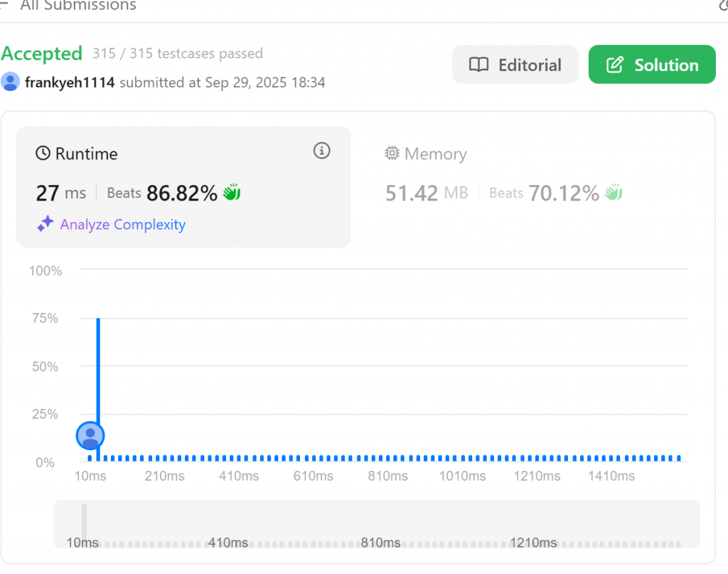Click the submission timestamp Sep 29, 2025 18:34
The width and height of the screenshot is (728, 574).
[x=265, y=83]
